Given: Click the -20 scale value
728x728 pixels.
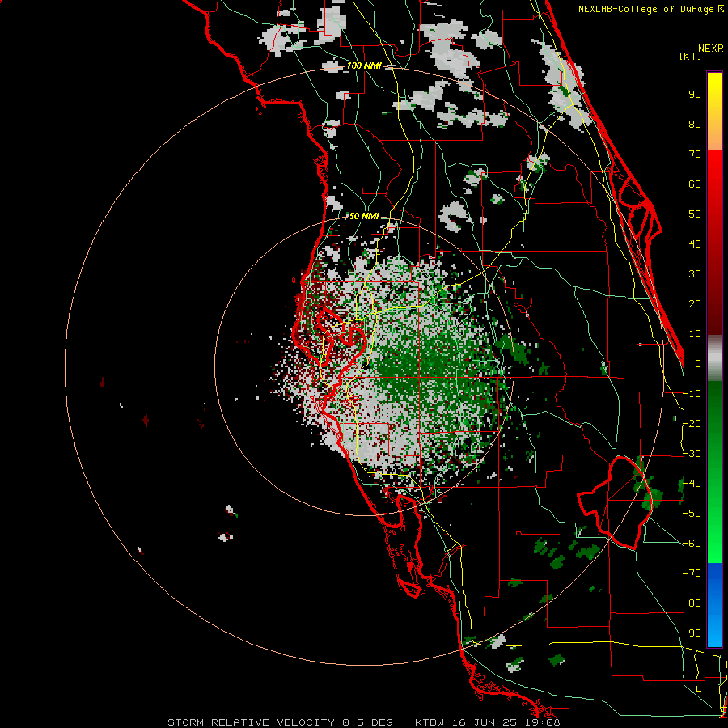Looking at the screenshot, I should pos(692,424).
